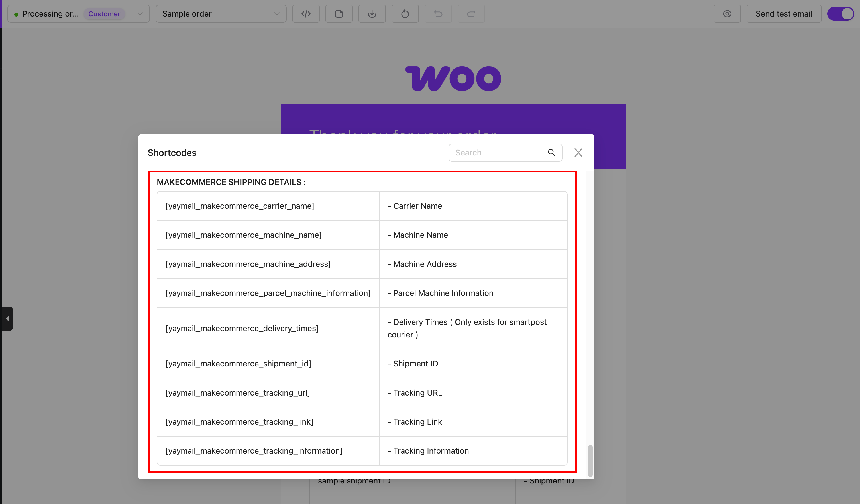Click the download/import template icon
The width and height of the screenshot is (860, 504).
click(x=372, y=14)
